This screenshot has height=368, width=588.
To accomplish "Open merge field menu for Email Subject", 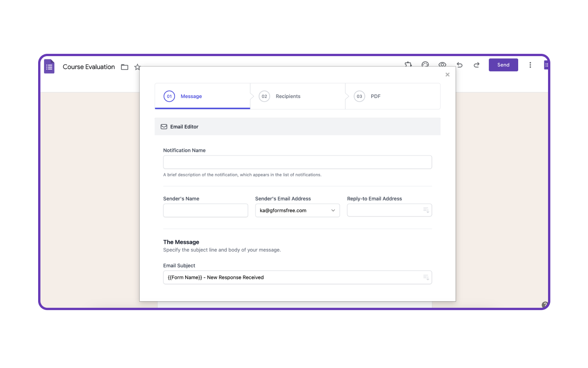I will (x=425, y=277).
